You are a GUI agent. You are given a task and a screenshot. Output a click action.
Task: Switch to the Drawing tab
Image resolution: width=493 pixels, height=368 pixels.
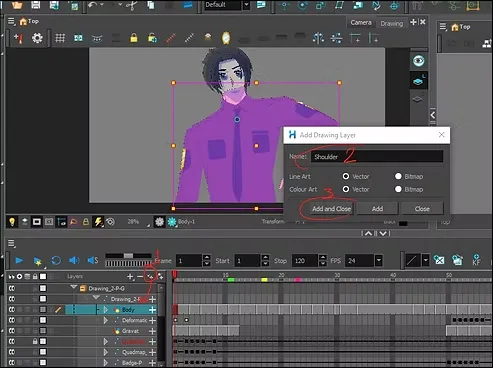tap(392, 23)
